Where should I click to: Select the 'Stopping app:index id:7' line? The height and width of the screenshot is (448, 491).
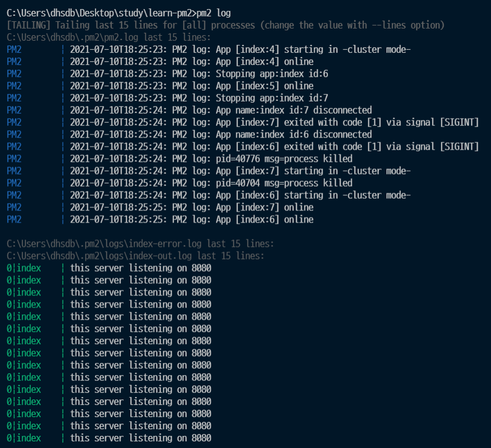(x=167, y=98)
